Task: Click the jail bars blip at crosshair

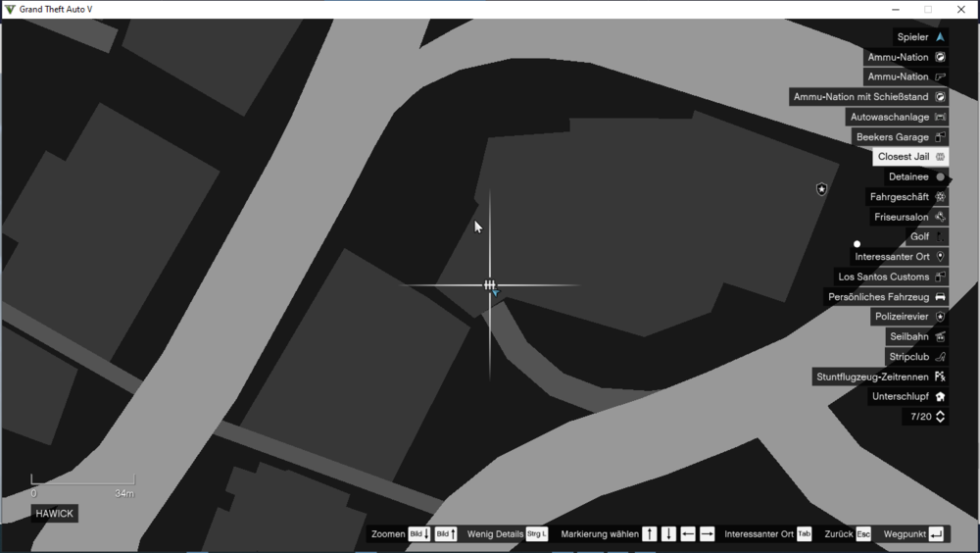Action: point(489,284)
